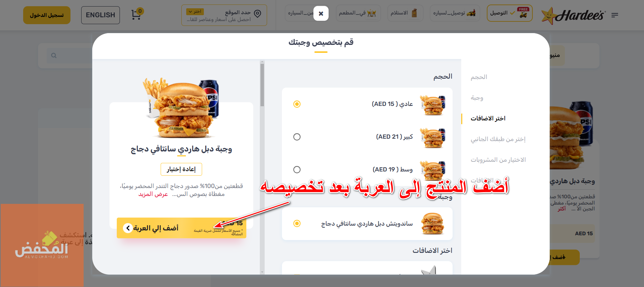The image size is (644, 287).
Task: Click the search magnifier icon
Action: pyautogui.click(x=54, y=56)
